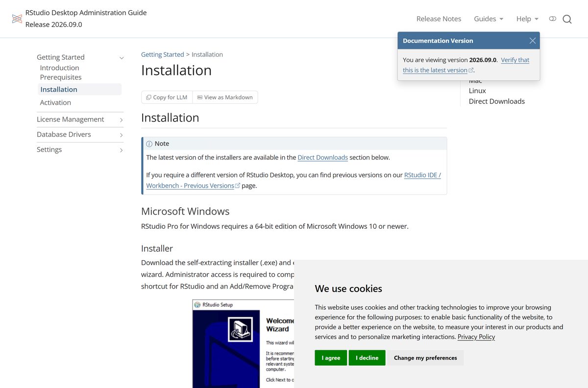588x388 pixels.
Task: Select Installation item in sidebar
Action: pyautogui.click(x=79, y=89)
